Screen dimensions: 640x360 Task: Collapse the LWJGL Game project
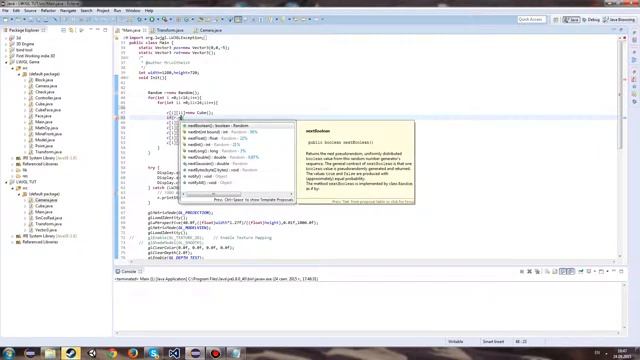tap(6, 62)
